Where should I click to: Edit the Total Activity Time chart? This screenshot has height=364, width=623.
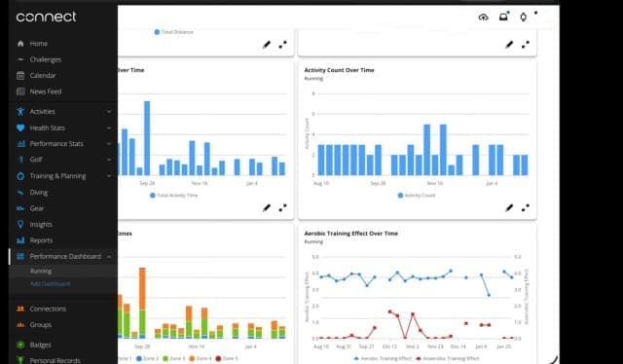pyautogui.click(x=267, y=208)
